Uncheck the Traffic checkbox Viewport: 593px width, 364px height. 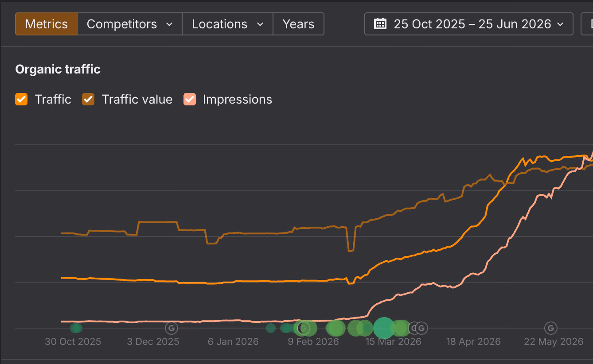[x=21, y=99]
